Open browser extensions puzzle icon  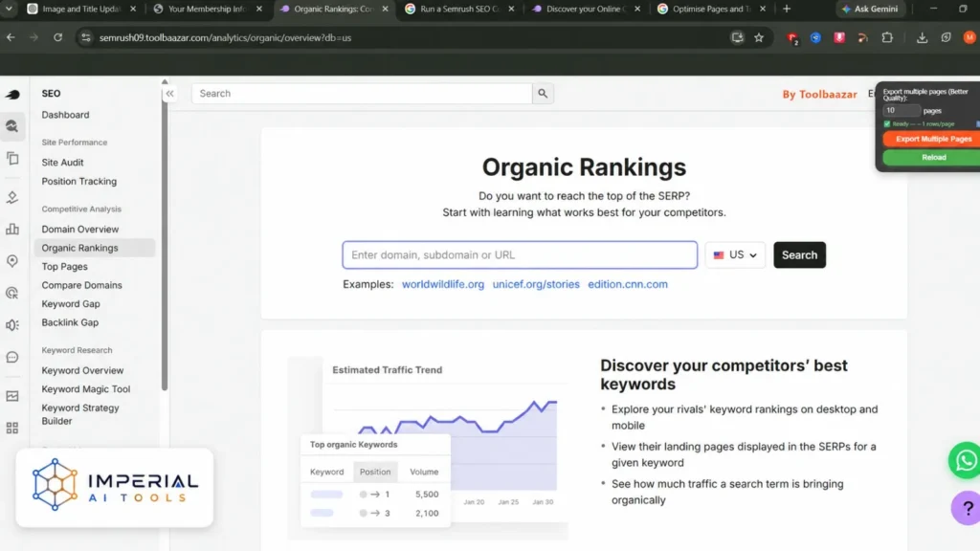887,37
